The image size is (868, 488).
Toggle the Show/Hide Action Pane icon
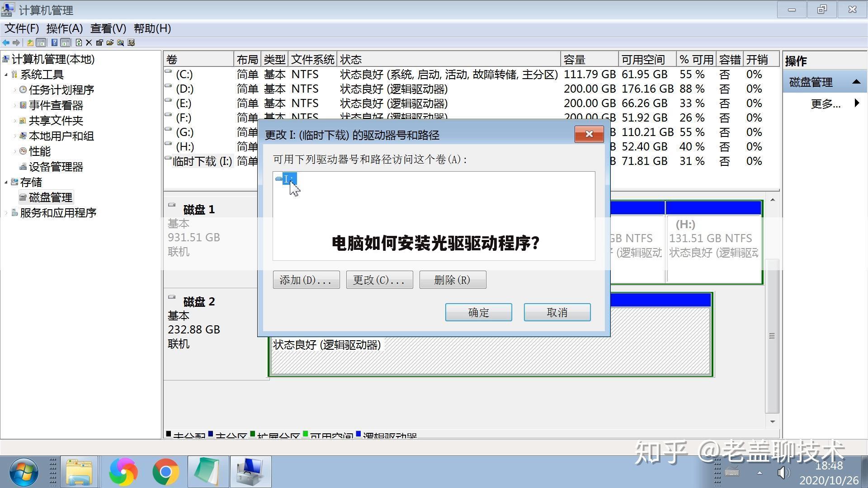66,42
